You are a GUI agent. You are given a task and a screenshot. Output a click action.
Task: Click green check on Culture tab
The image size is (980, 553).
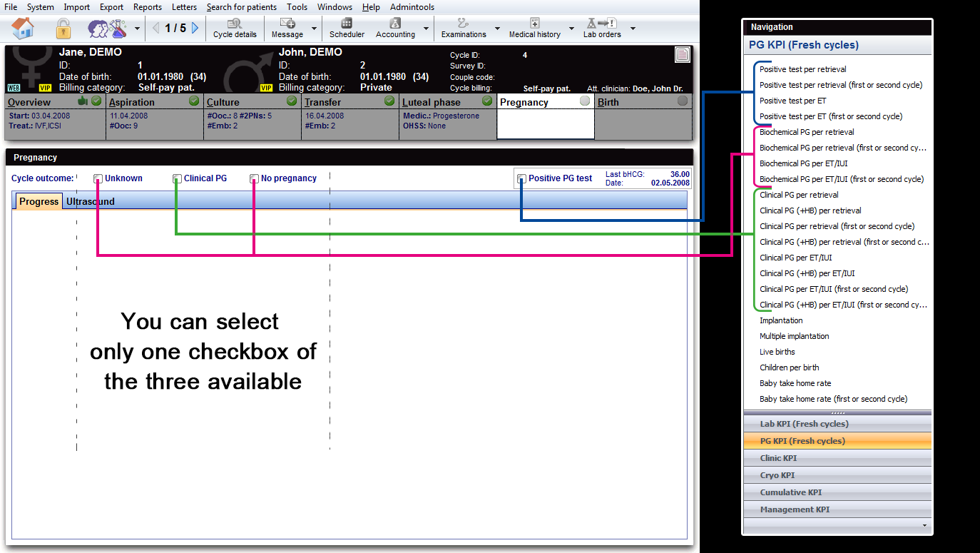click(292, 101)
